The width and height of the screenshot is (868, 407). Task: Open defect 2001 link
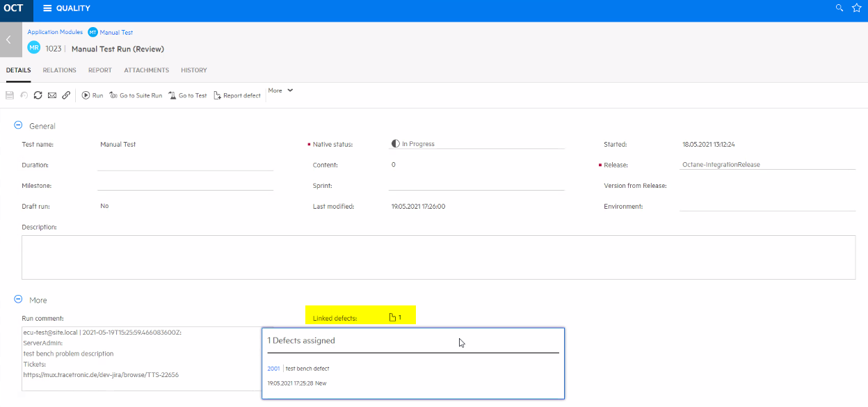pos(273,369)
